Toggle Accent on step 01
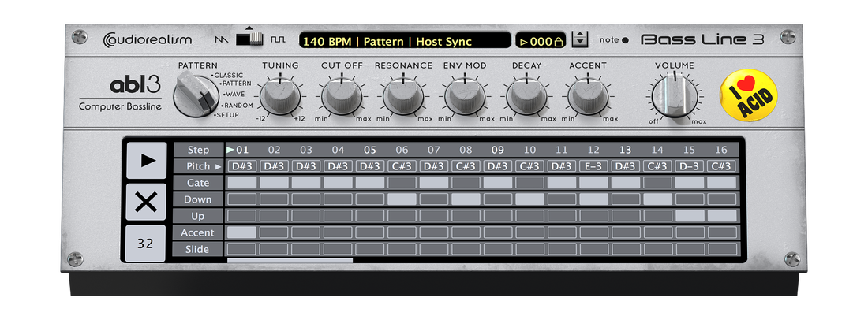The height and width of the screenshot is (316, 868). click(x=241, y=232)
